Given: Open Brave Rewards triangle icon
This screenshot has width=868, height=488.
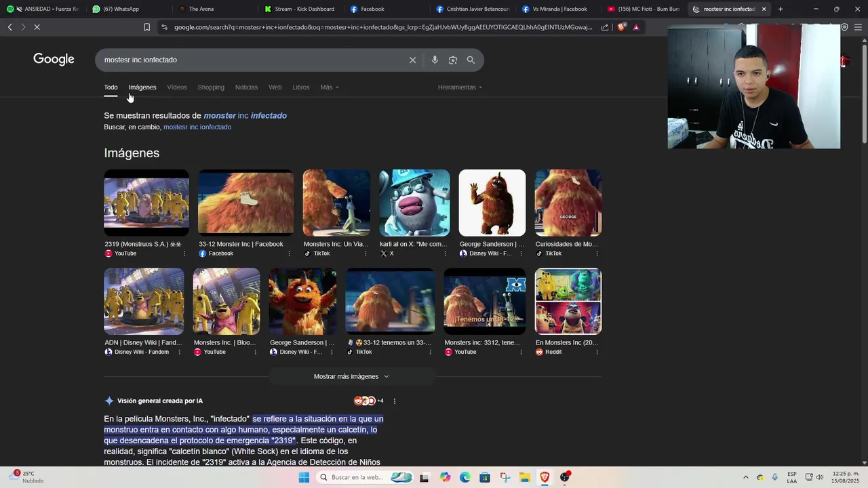Looking at the screenshot, I should [636, 27].
